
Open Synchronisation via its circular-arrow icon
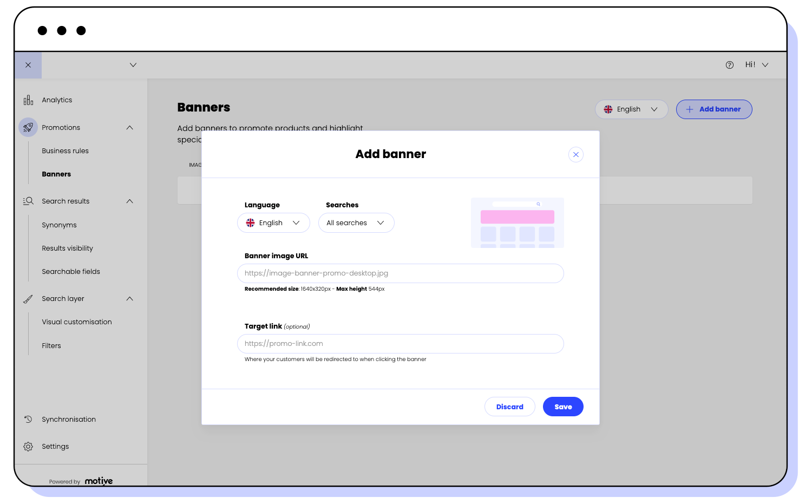pyautogui.click(x=28, y=419)
